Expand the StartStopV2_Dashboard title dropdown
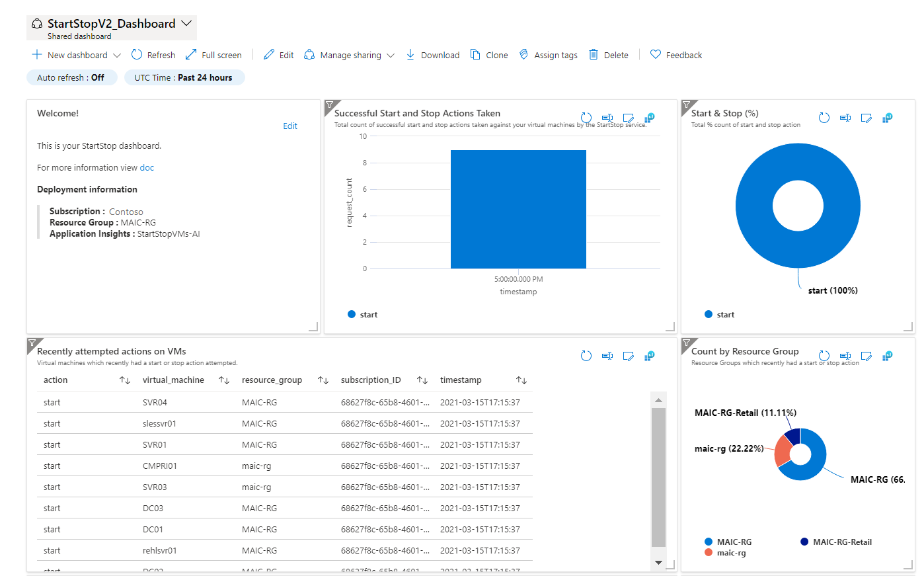The width and height of the screenshot is (924, 576). pyautogui.click(x=187, y=23)
